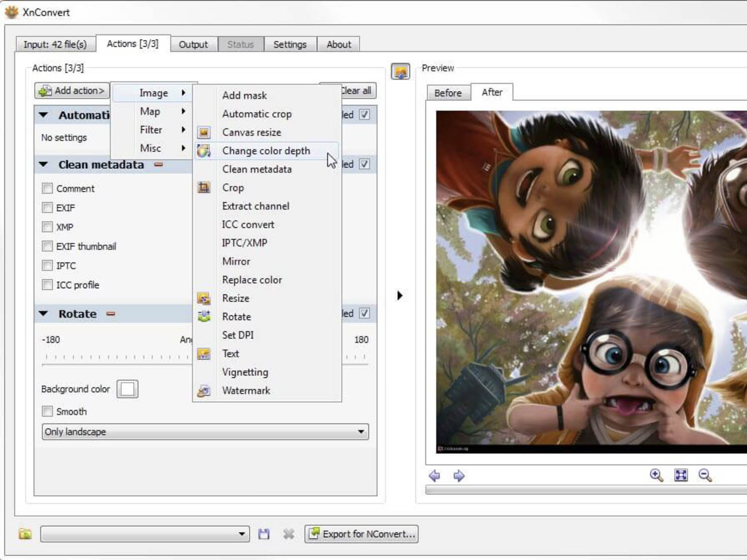Choose Mirror from the menu

pyautogui.click(x=267, y=261)
